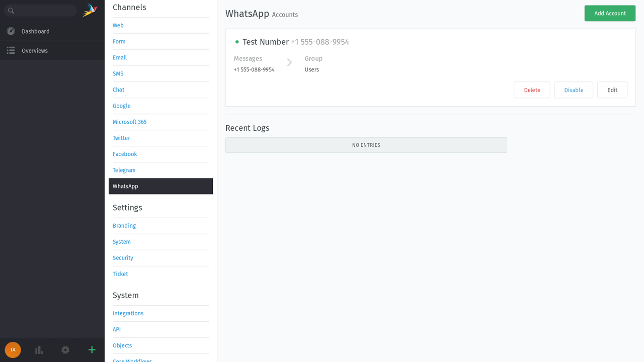Open Monitoring via the bar chart icon
Viewport: 644px width, 362px height.
39,350
